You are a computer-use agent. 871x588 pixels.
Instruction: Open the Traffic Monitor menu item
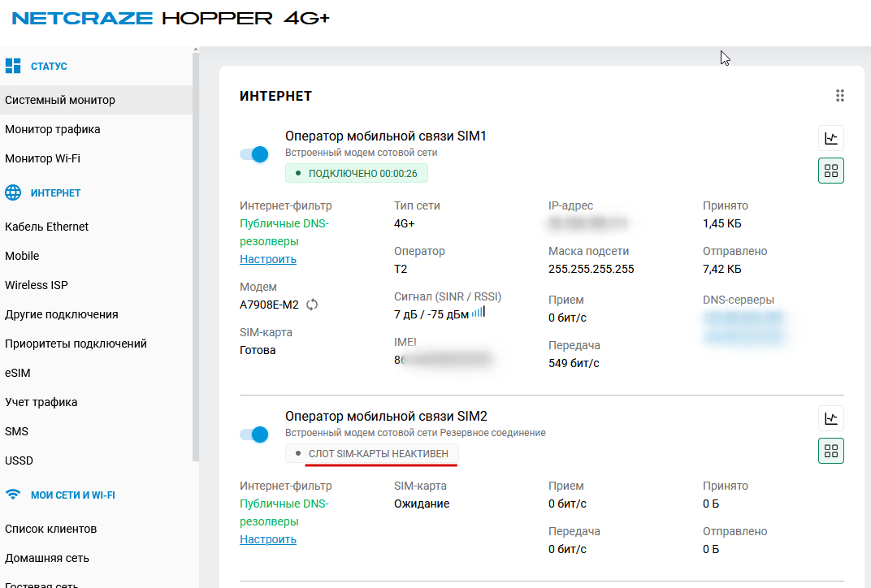(53, 129)
